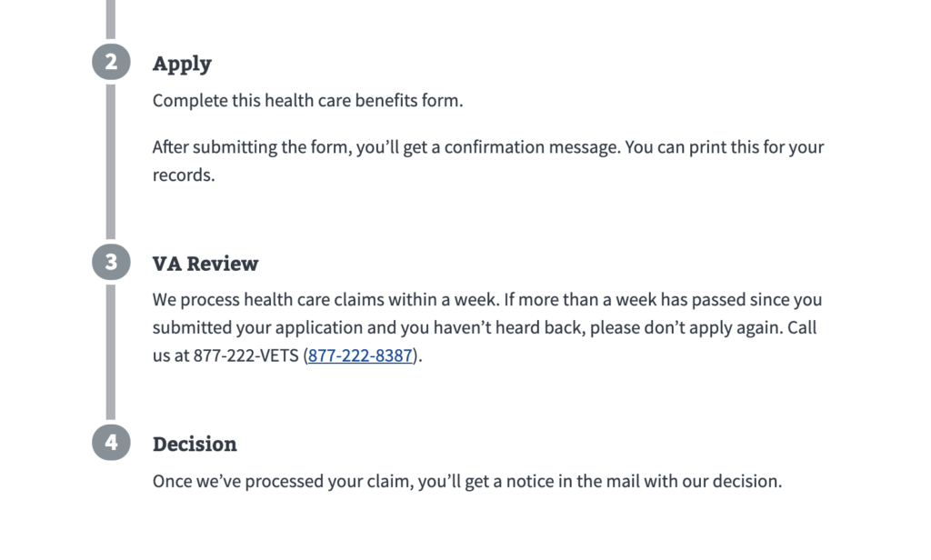
Task: Click the step 4 number circle
Action: pos(111,444)
